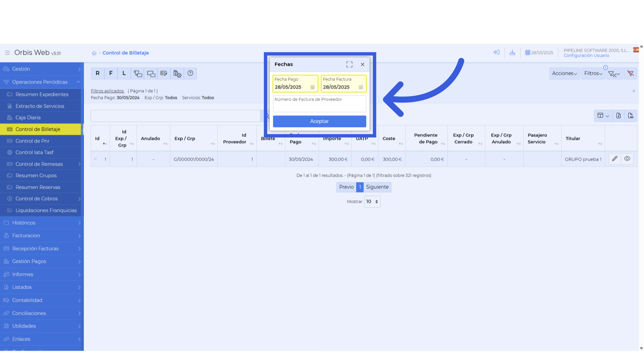
Task: Click the table search input box
Action: tap(175, 116)
